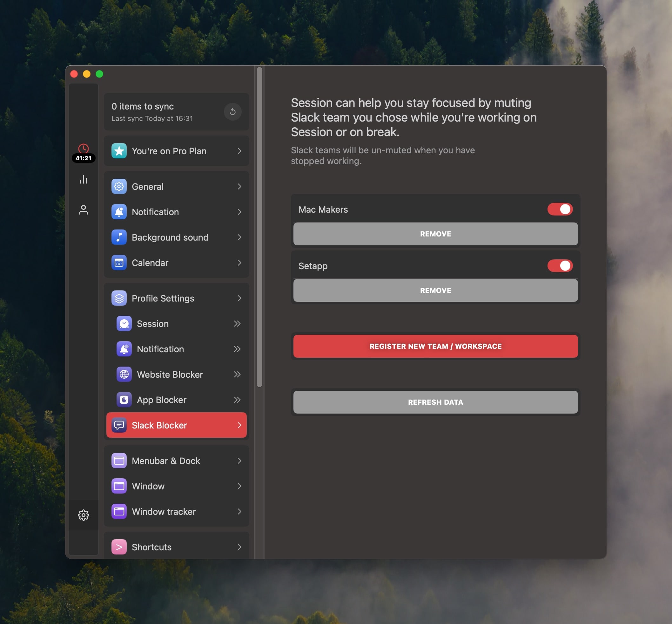The height and width of the screenshot is (624, 672).
Task: Open the general settings gear icon
Action: tap(83, 514)
